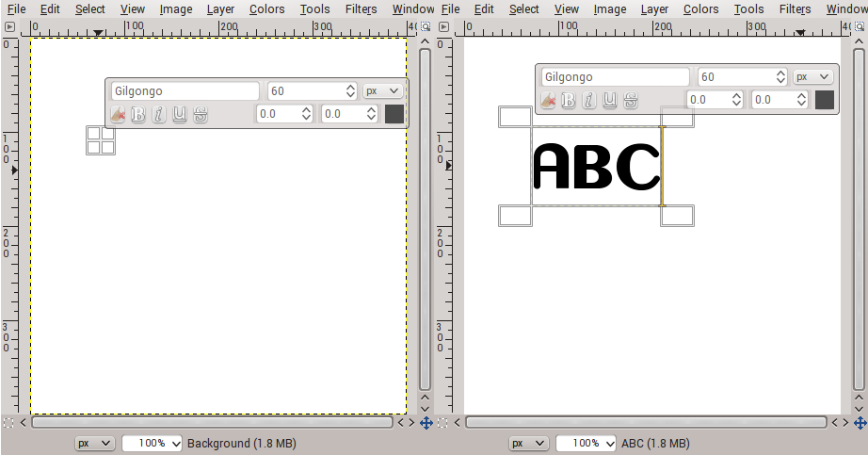Image resolution: width=868 pixels, height=455 pixels.
Task: Click top-left resize handle of ABC text box
Action: click(x=515, y=117)
